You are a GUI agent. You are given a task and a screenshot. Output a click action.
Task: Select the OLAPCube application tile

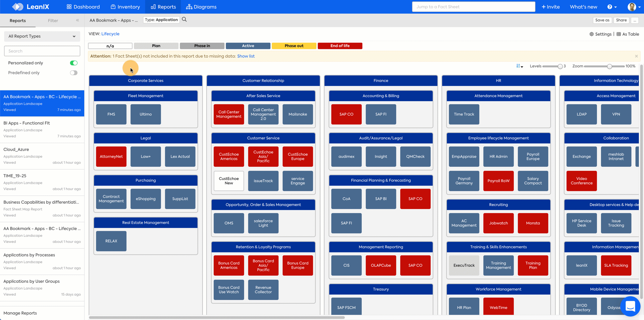(381, 266)
